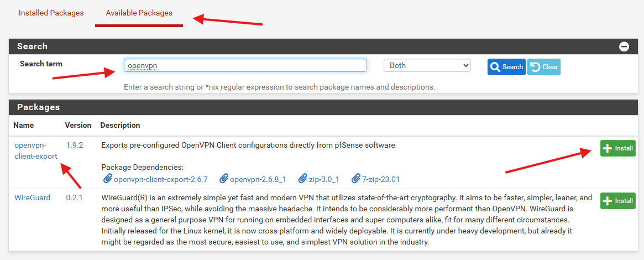Image resolution: width=644 pixels, height=260 pixels.
Task: Open version 0.2.1 link
Action: [x=74, y=197]
